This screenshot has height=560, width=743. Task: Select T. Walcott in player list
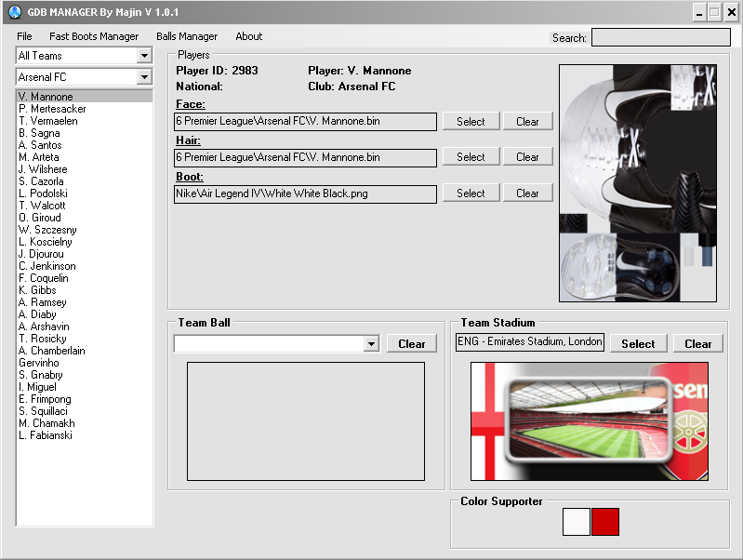(85, 206)
